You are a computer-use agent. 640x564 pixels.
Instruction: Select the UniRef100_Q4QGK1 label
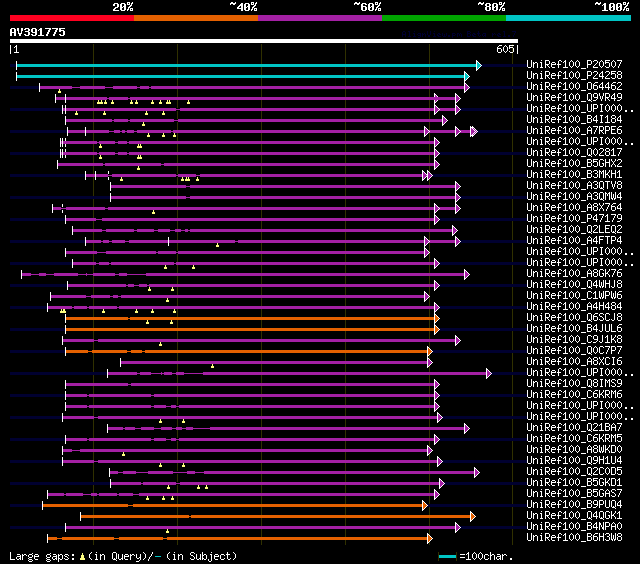tap(574, 516)
